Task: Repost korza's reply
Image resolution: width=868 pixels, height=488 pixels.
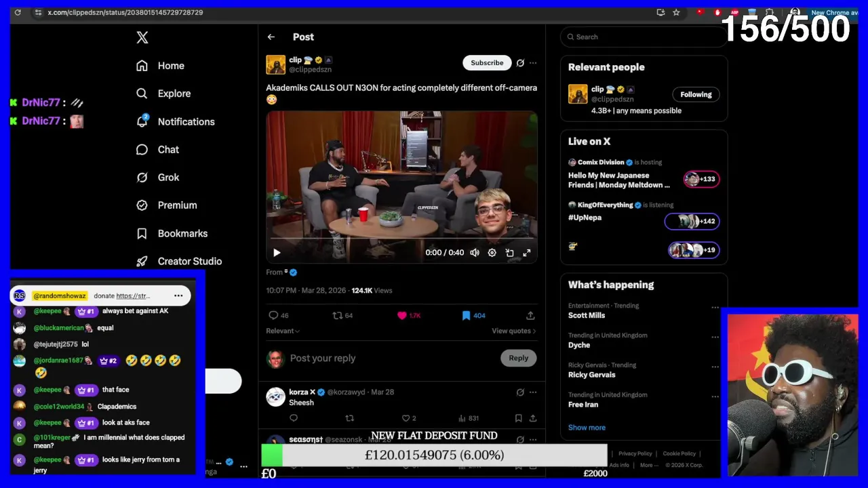Action: (350, 418)
